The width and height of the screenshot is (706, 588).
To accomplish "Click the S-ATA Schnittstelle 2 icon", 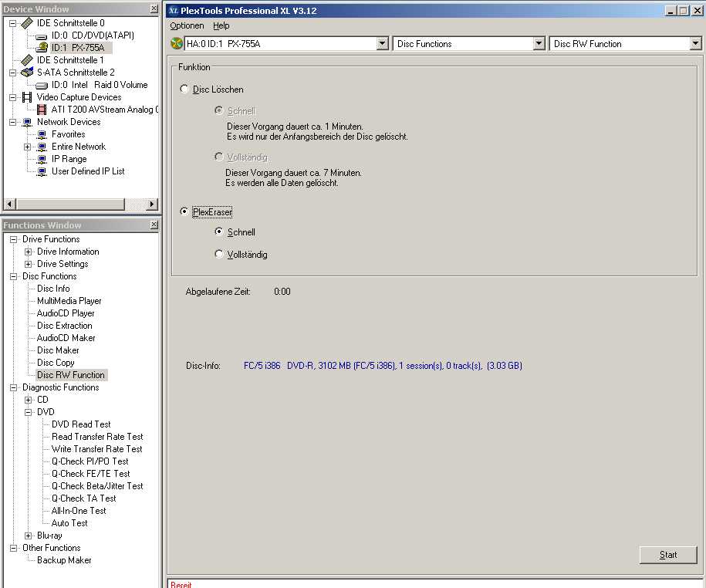I will click(x=27, y=72).
